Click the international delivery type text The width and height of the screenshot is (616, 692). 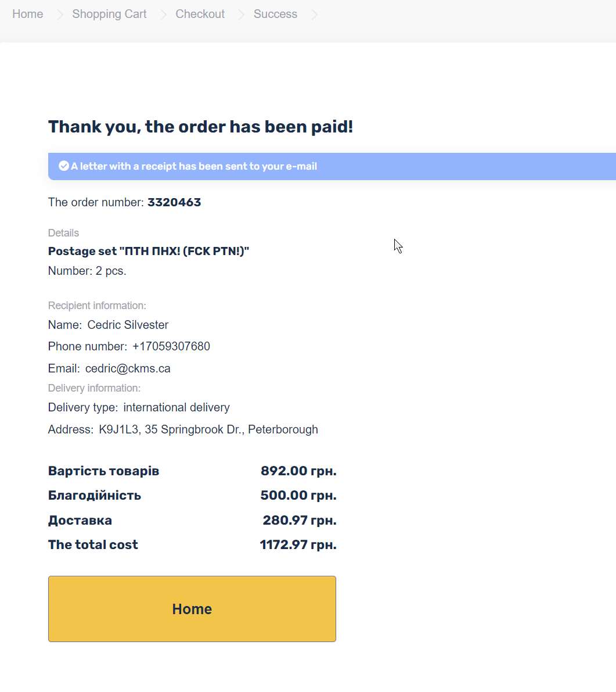click(176, 407)
